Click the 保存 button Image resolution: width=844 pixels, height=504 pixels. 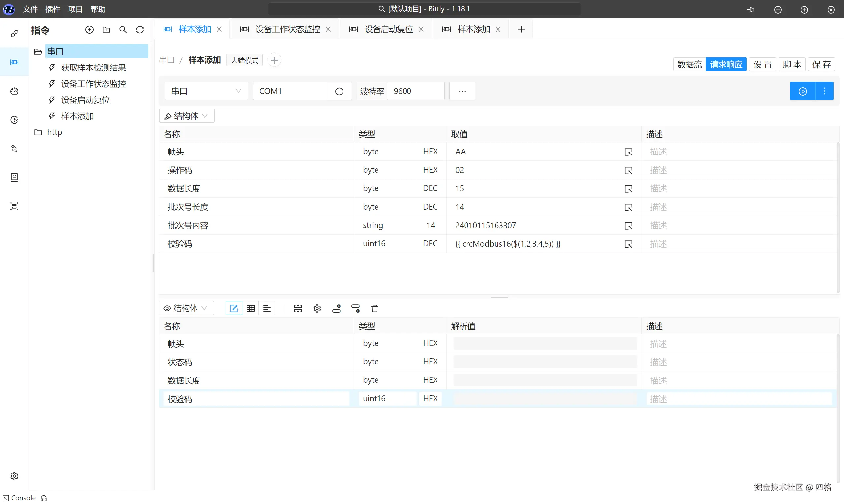(821, 64)
